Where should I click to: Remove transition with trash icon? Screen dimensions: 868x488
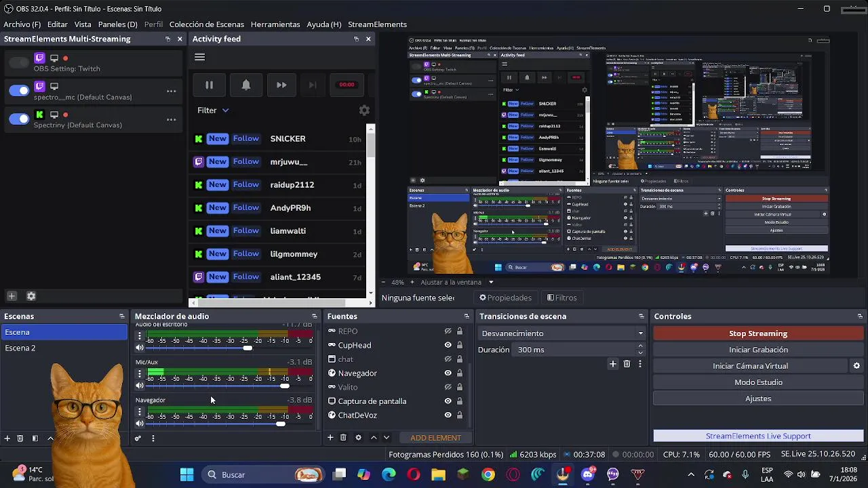pos(627,364)
